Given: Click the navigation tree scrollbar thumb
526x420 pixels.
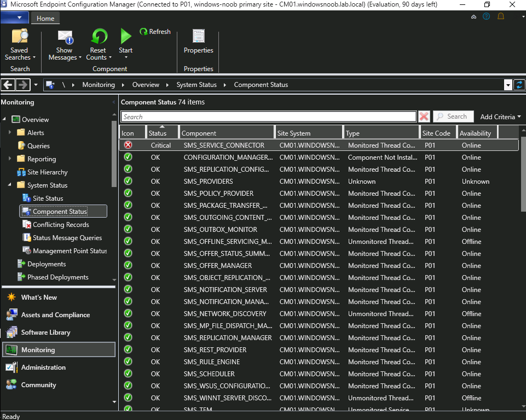Looking at the screenshot, I should click(x=114, y=154).
